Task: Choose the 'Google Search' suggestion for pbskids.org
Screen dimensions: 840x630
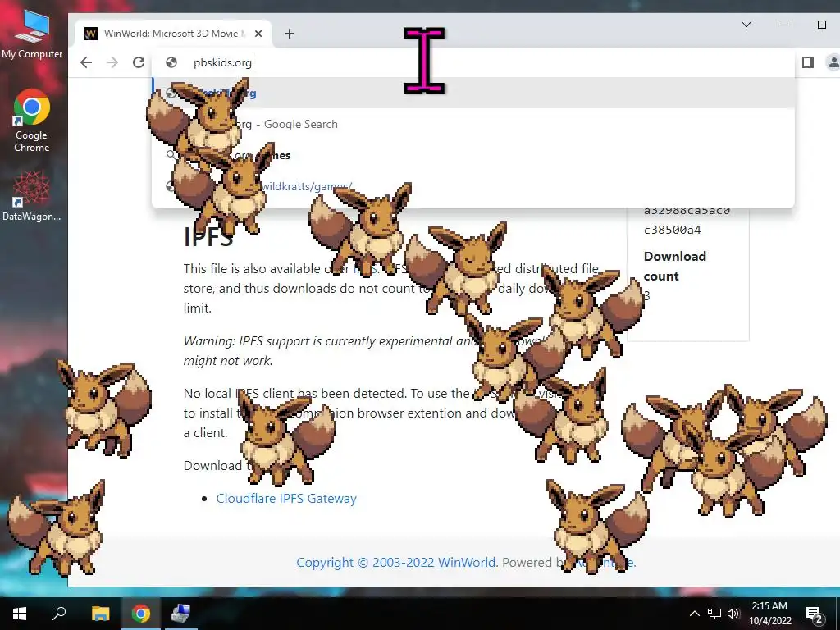Action: 473,125
